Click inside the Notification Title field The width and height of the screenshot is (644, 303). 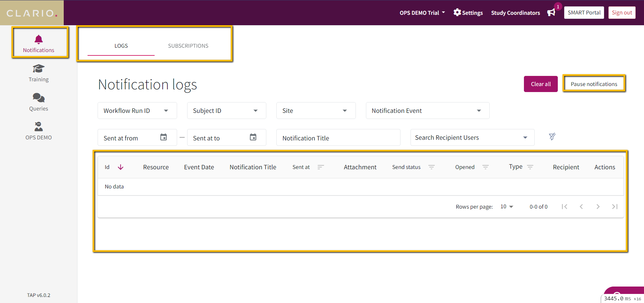pyautogui.click(x=338, y=138)
